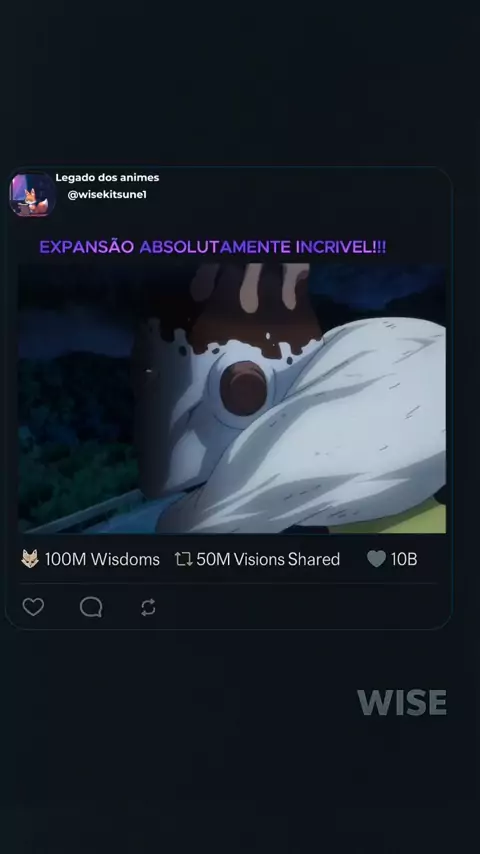
Task: Repost using the bottom circular arrows icon
Action: coord(148,607)
